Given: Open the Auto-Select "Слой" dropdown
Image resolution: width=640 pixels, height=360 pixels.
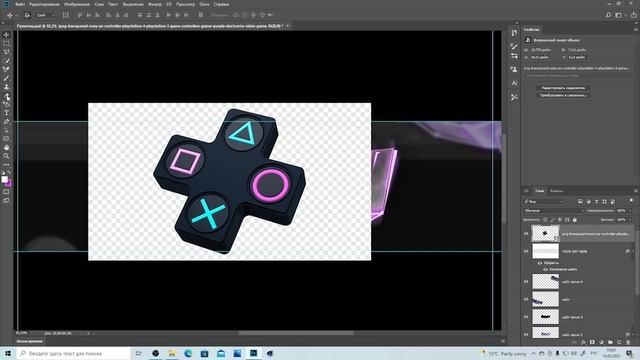Looking at the screenshot, I should pos(45,15).
